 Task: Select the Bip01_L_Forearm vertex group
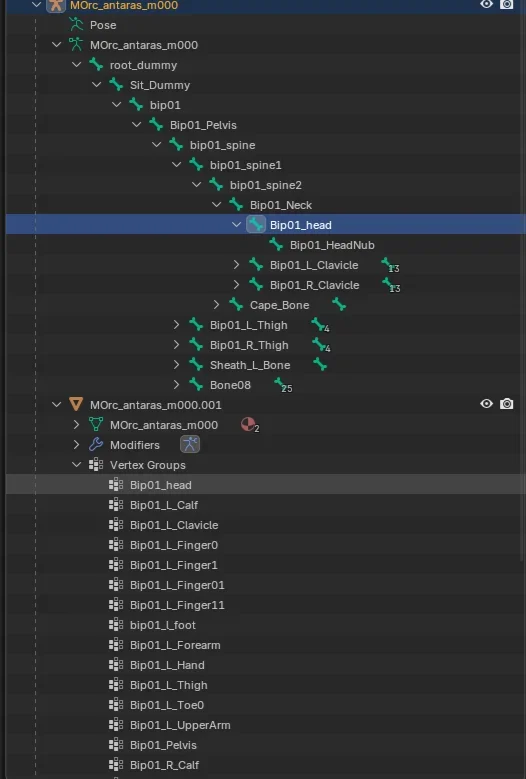[175, 645]
